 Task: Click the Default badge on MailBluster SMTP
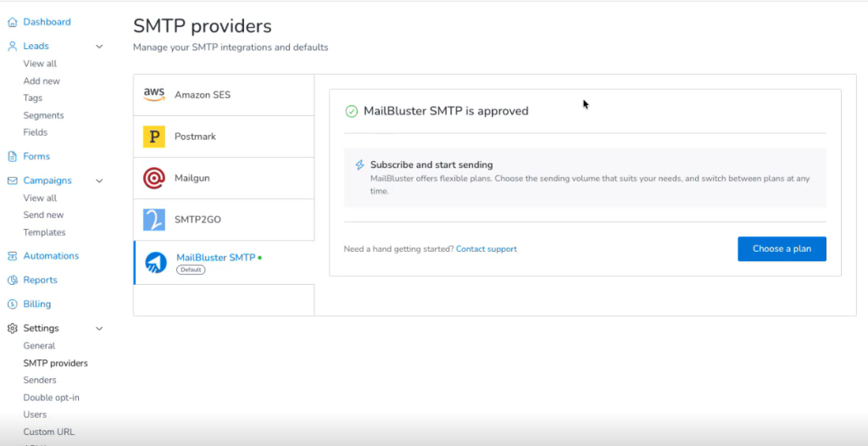coord(191,270)
